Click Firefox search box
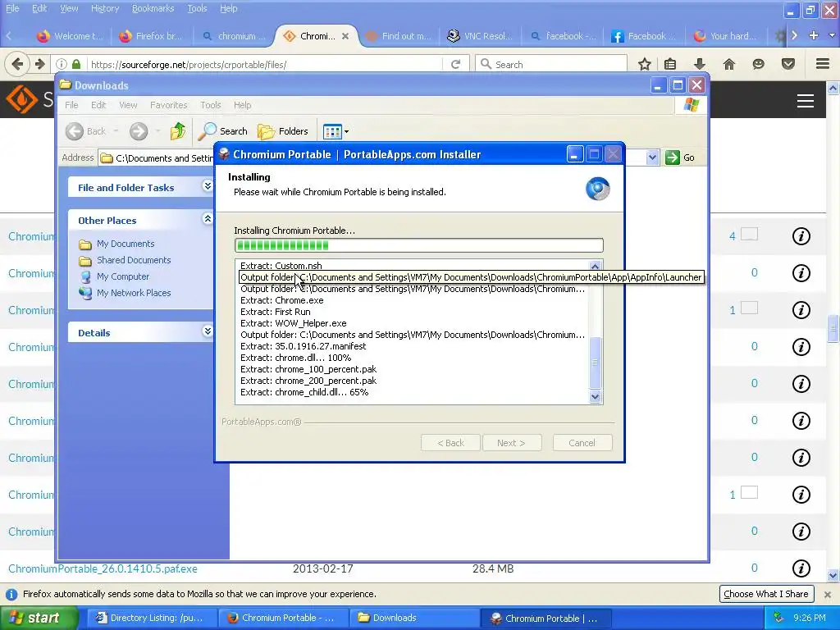 [552, 64]
